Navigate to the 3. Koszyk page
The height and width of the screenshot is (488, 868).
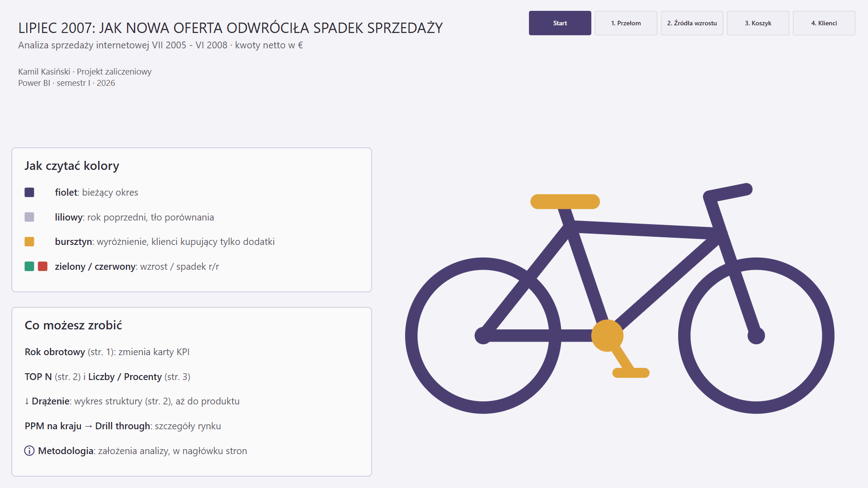click(x=758, y=23)
